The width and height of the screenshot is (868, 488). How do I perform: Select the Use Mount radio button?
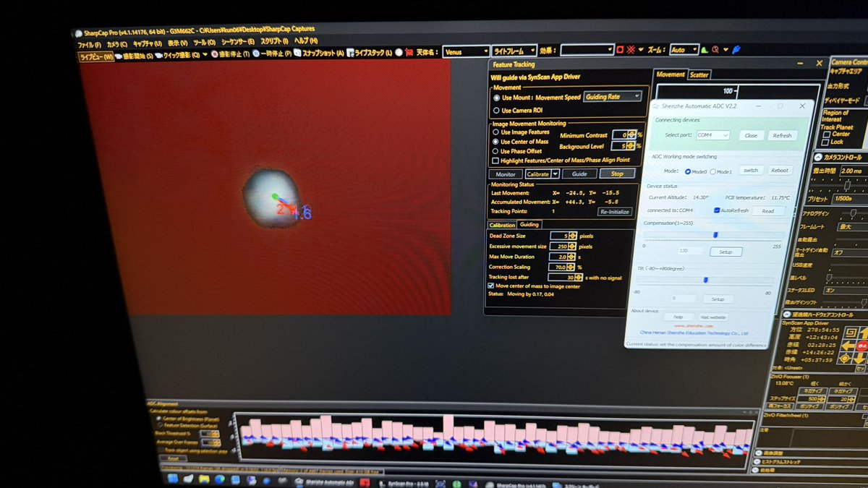tap(496, 98)
